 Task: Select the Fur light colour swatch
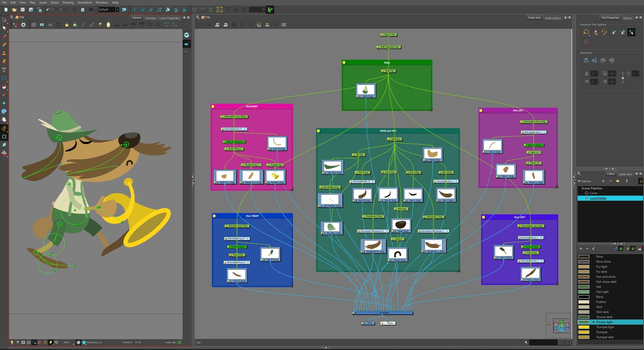[584, 267]
